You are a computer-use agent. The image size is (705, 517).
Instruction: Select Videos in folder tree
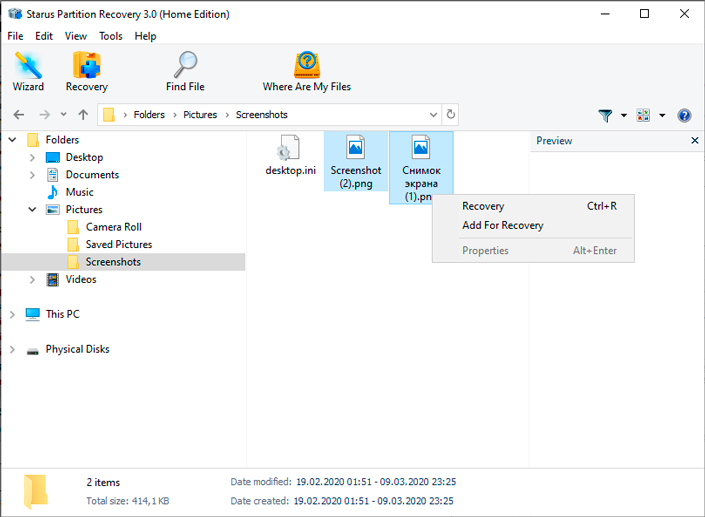(81, 280)
